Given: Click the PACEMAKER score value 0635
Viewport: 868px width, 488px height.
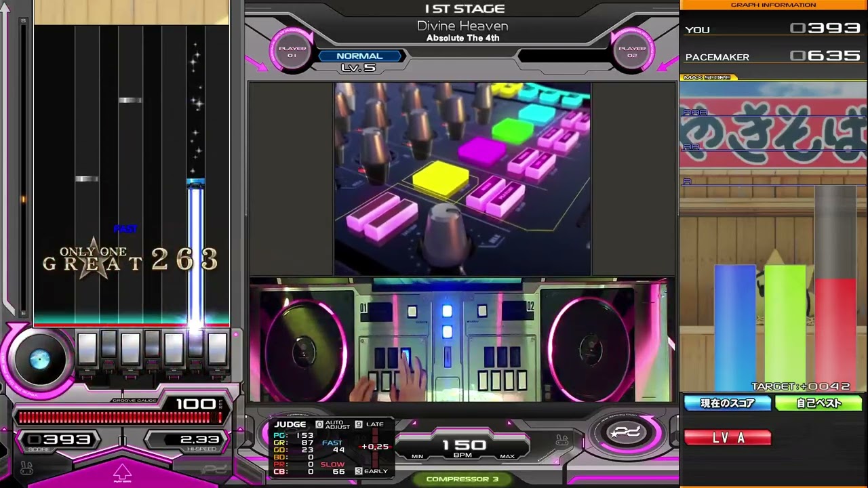Looking at the screenshot, I should pyautogui.click(x=825, y=56).
